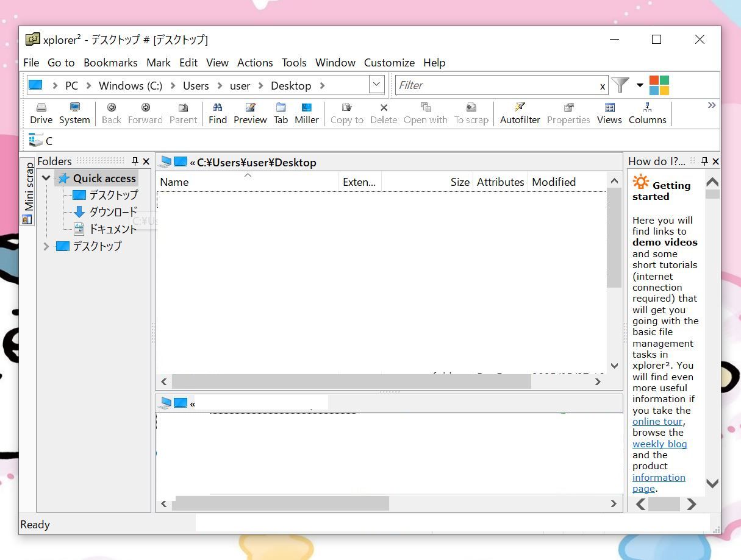Click the Open with button

click(425, 113)
